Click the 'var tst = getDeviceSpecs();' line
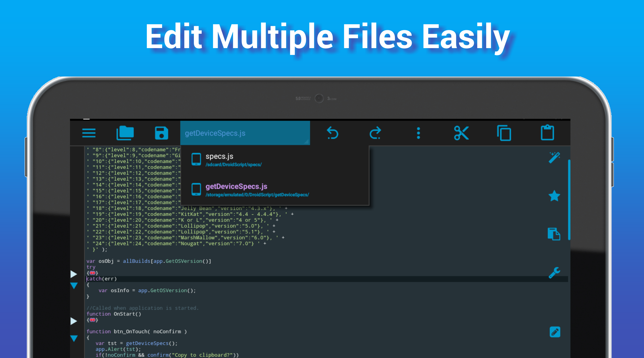 (x=136, y=343)
